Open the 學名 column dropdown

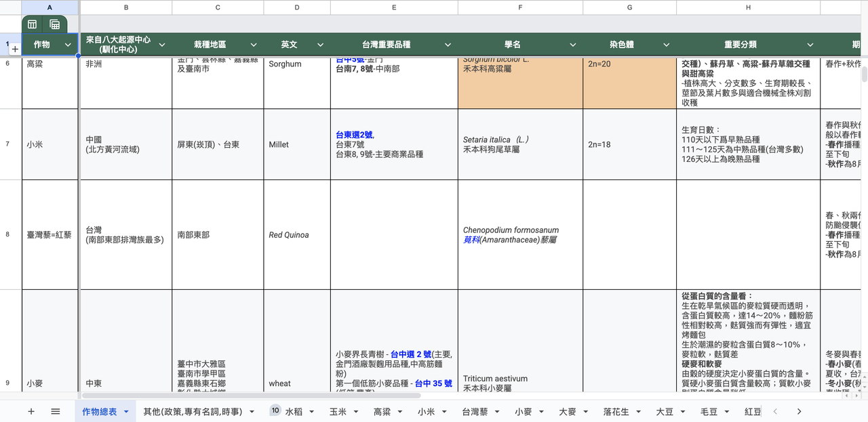(x=572, y=45)
